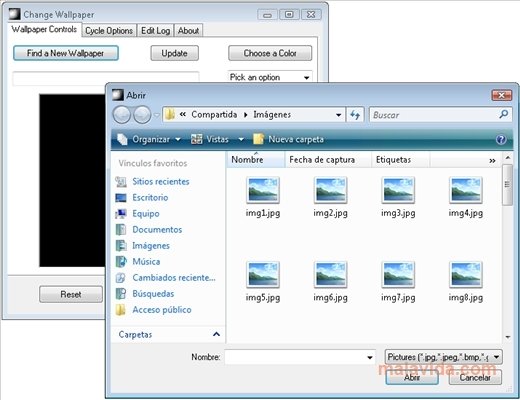Open the Vistas dropdown arrow
520x400 pixels.
(x=241, y=139)
